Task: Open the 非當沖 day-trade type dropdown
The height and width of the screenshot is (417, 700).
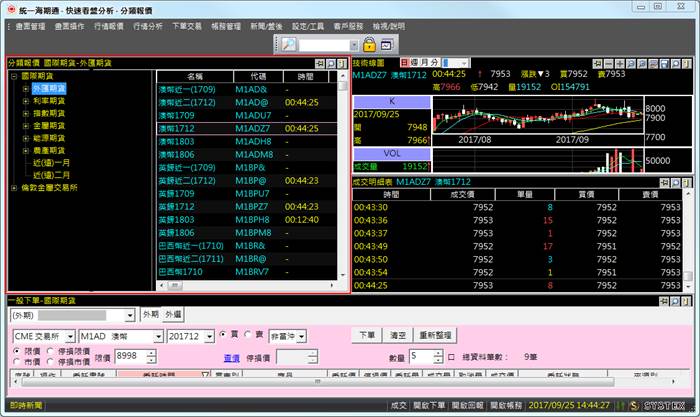Action: (302, 336)
